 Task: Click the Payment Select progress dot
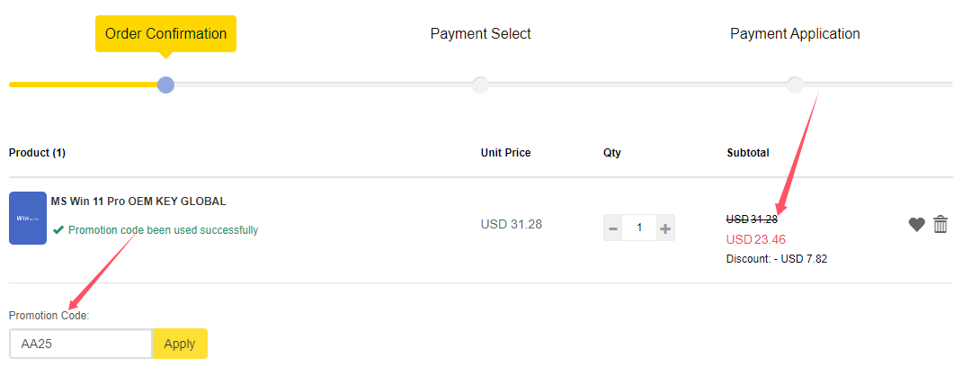pos(480,85)
